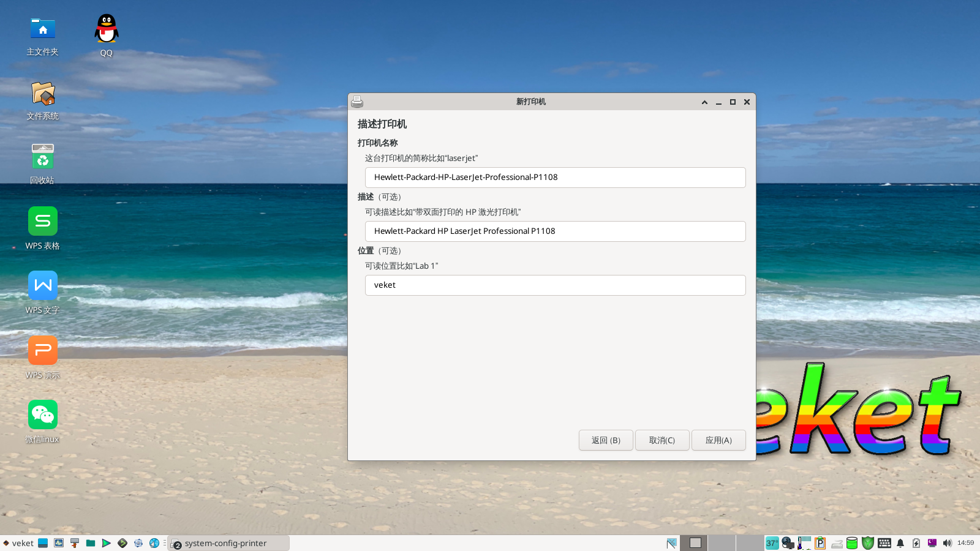Click the scanner tray icon

tap(836, 543)
